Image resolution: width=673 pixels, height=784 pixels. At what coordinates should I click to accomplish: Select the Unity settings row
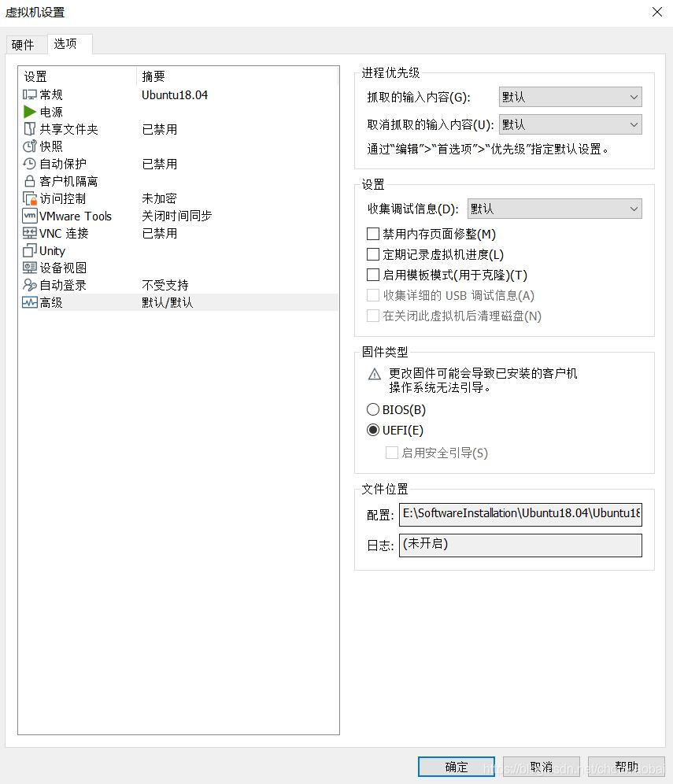(179, 250)
